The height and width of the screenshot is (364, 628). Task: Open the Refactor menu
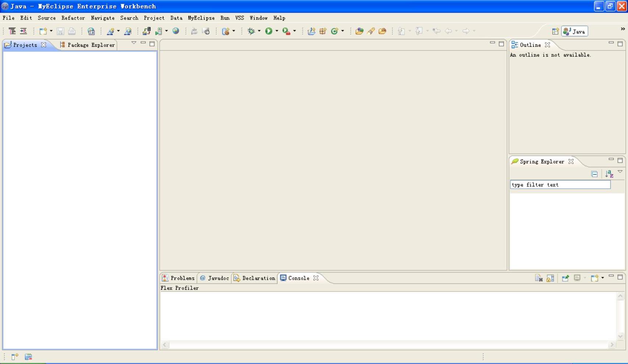[73, 18]
